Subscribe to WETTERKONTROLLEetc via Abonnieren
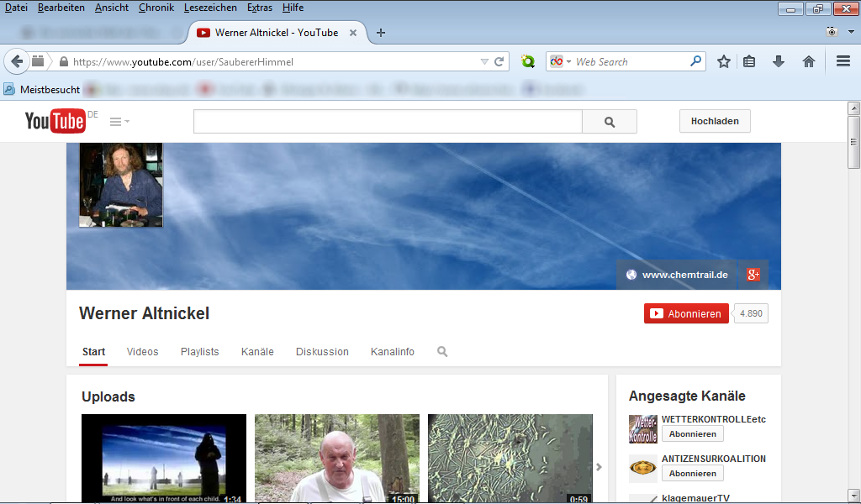The image size is (861, 504). tap(693, 433)
